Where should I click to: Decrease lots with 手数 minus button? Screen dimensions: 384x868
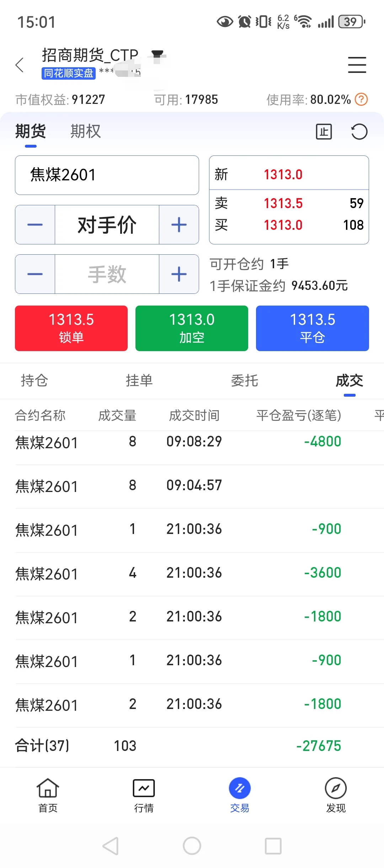(x=35, y=274)
